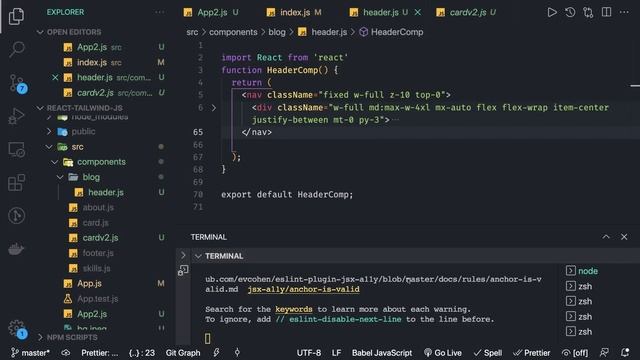The height and width of the screenshot is (360, 640).
Task: Click the components breadcrumb
Action: click(233, 32)
